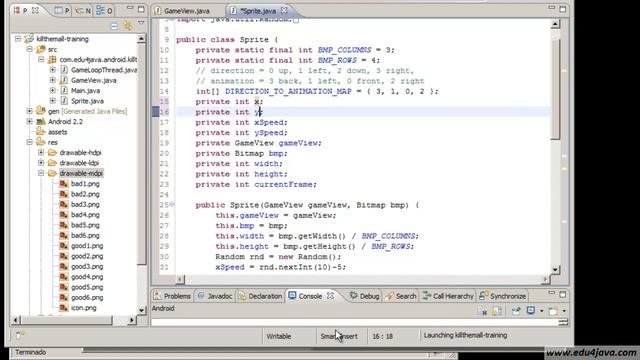Expand Android 2.2 library node
Viewport: 640px width, 360px height.
point(29,121)
